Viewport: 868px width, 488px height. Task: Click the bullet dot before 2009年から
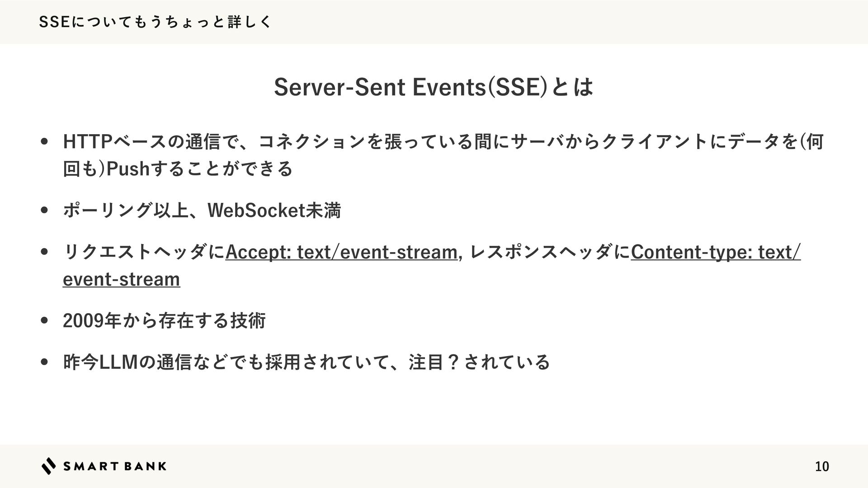click(44, 320)
